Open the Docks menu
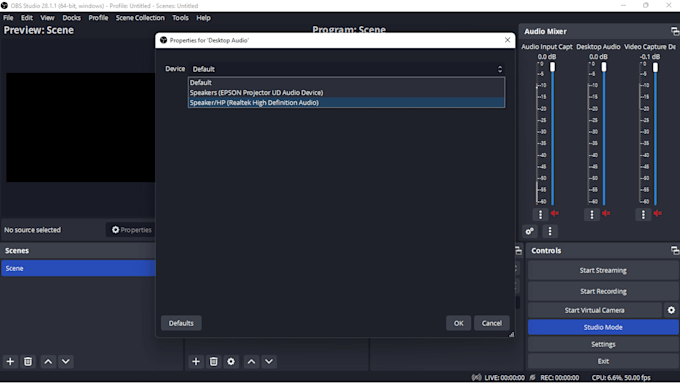 (x=72, y=18)
